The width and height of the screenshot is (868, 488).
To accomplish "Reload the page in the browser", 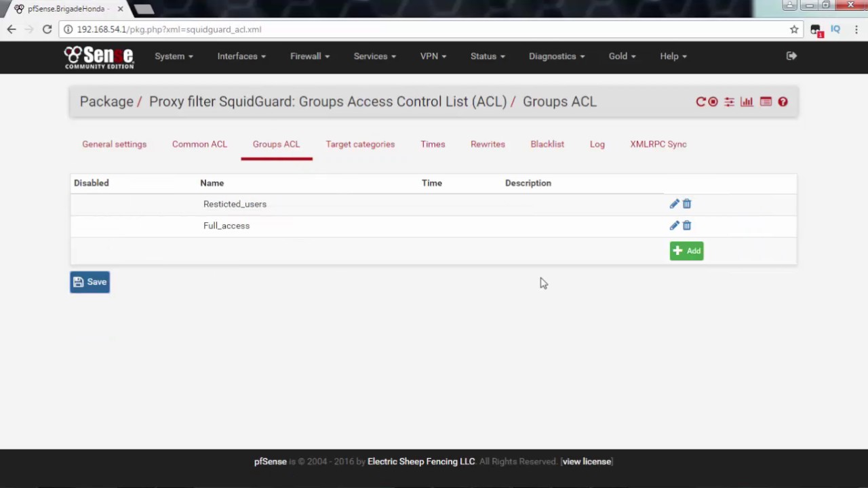I will (47, 29).
